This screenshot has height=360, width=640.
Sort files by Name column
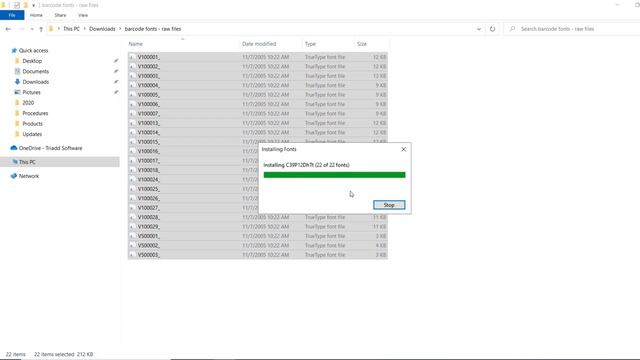tap(136, 44)
